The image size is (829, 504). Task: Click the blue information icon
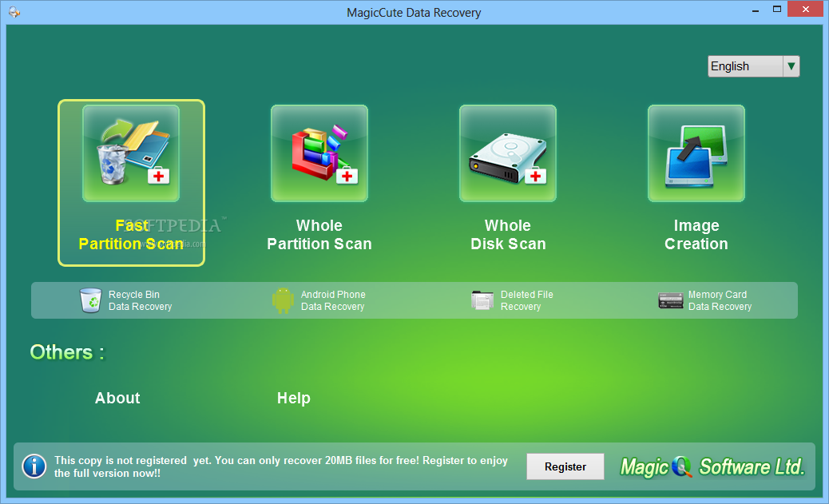click(34, 466)
